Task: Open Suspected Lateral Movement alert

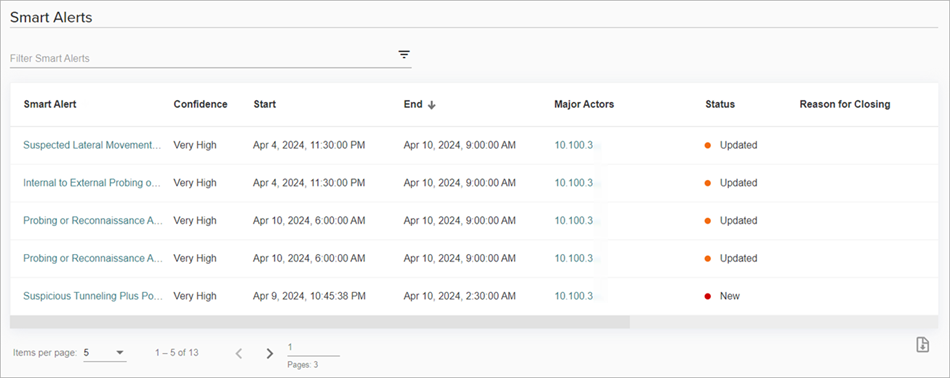Action: (x=93, y=145)
